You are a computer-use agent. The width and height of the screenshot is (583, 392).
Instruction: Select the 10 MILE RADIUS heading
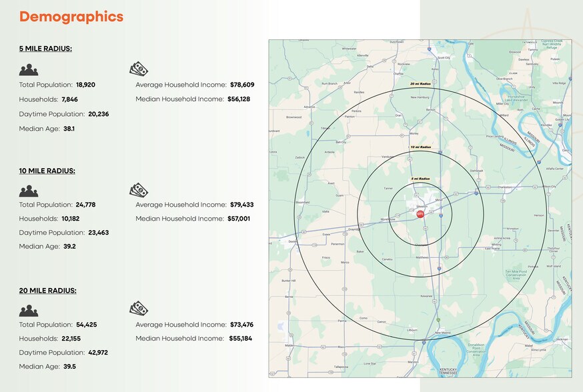(x=47, y=171)
